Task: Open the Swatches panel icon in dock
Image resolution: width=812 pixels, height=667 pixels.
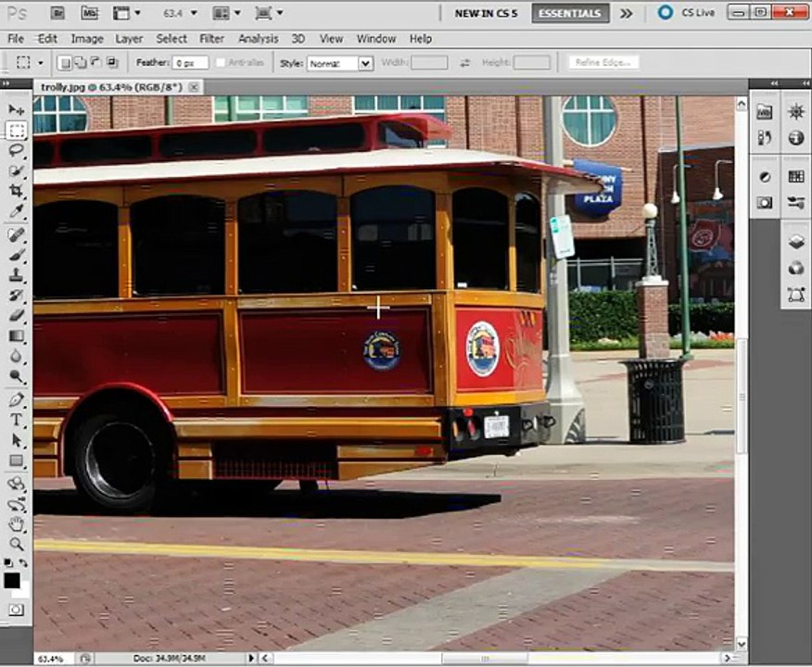Action: [x=796, y=177]
